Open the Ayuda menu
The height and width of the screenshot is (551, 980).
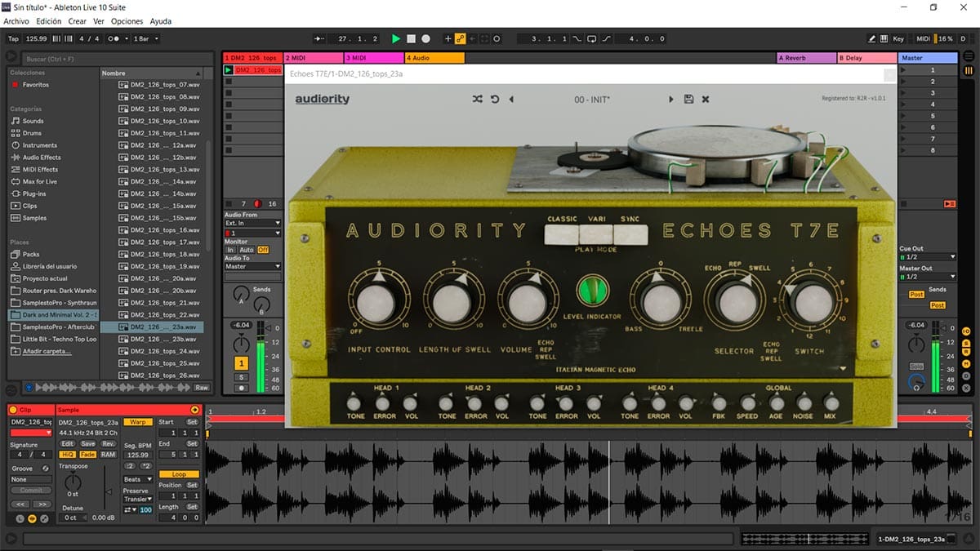coord(161,21)
